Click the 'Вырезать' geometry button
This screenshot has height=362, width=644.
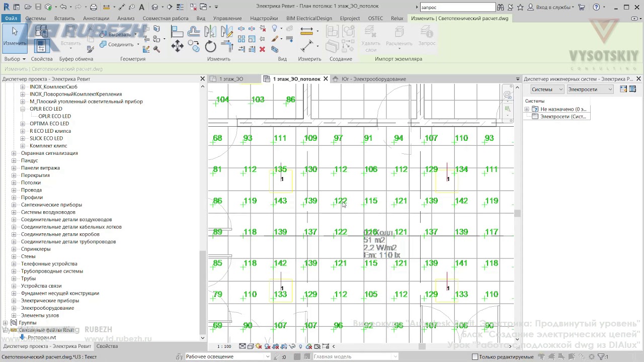click(119, 34)
